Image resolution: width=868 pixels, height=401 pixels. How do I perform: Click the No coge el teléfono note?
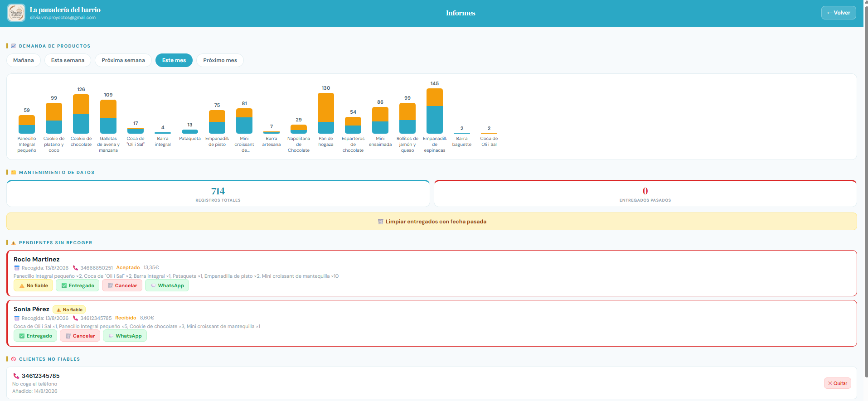pos(34,384)
